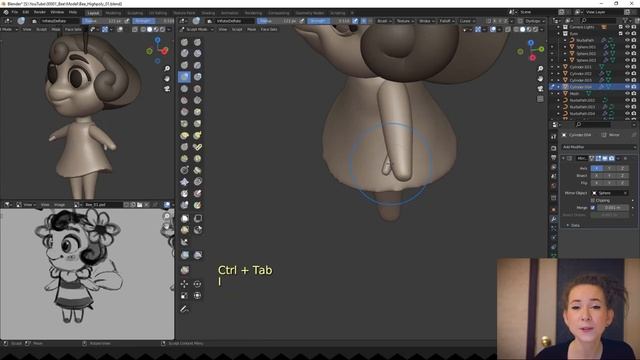Select the Draw sculpt brush

tap(184, 42)
